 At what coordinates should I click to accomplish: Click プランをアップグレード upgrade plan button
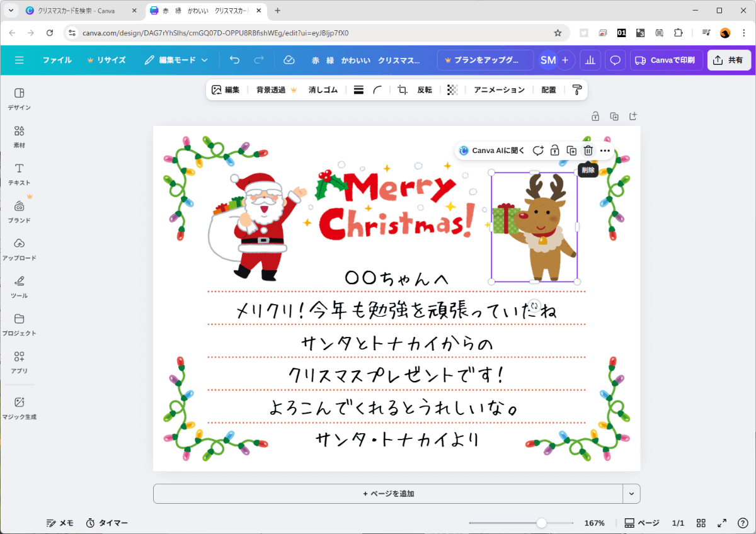coord(485,60)
